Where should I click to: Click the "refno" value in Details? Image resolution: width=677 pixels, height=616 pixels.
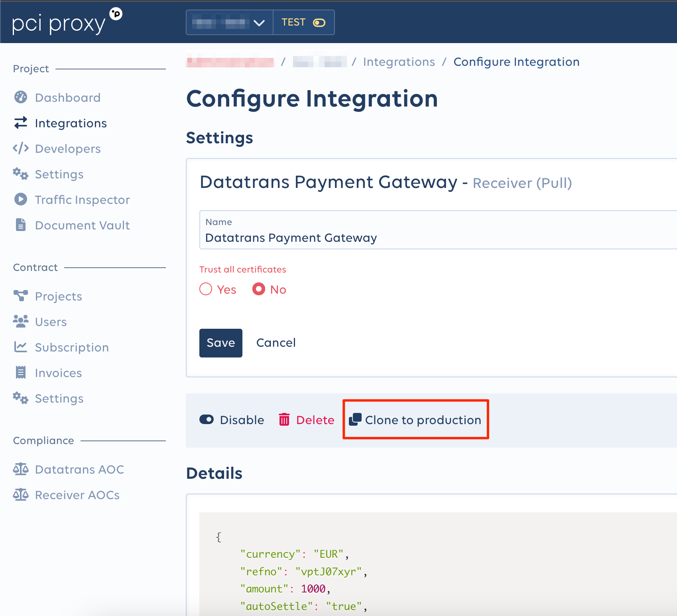click(x=329, y=572)
